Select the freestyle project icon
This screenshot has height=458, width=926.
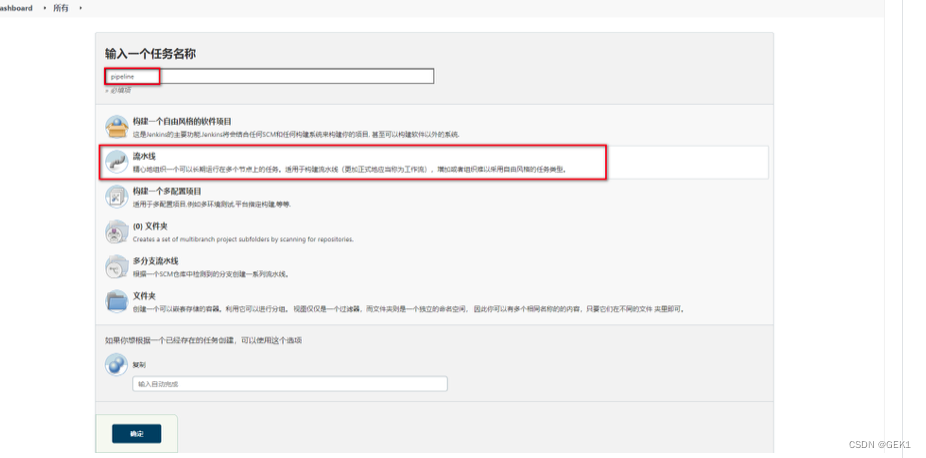pyautogui.click(x=116, y=127)
